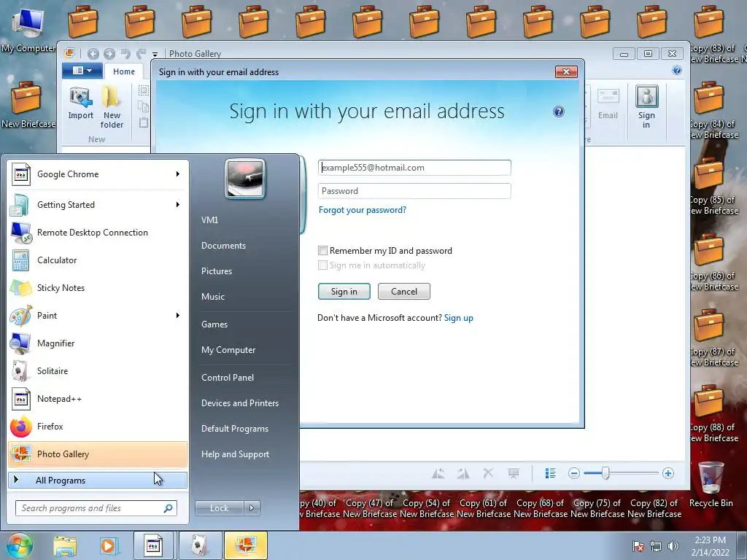
Task: Open My Computer desktop icon
Action: pos(28,30)
